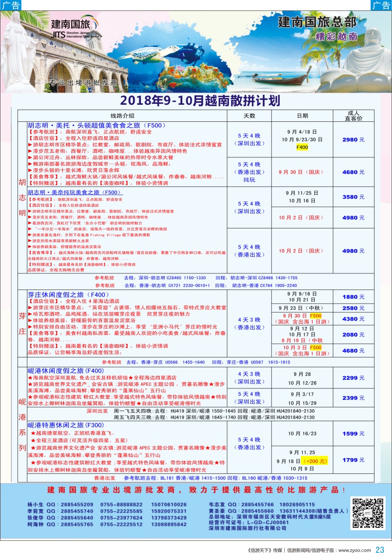Viewport: 392px width, 553px height.
Task: Click 柯海钟 QQ contact line
Action: (107, 524)
